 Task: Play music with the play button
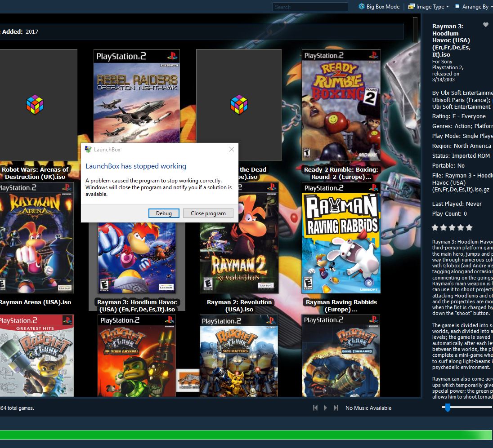[325, 408]
